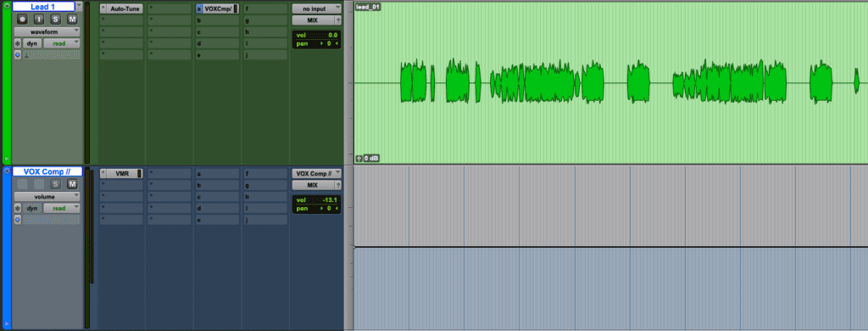Click the VOXCmp/ send level meter
This screenshot has height=331, width=868.
click(x=236, y=8)
